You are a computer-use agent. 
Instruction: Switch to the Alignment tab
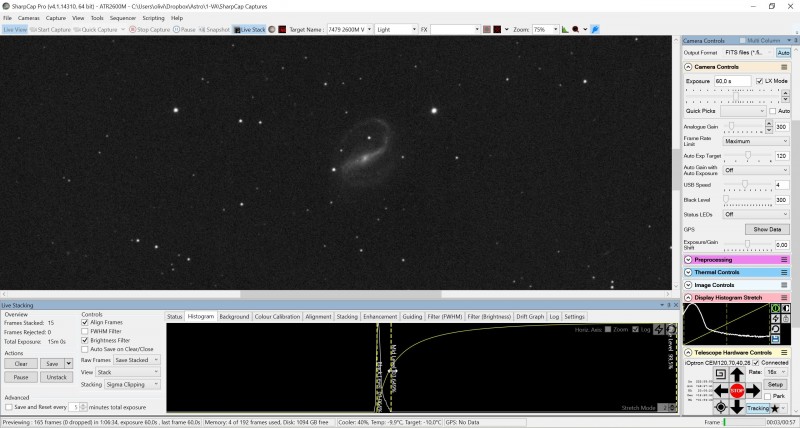(x=318, y=317)
